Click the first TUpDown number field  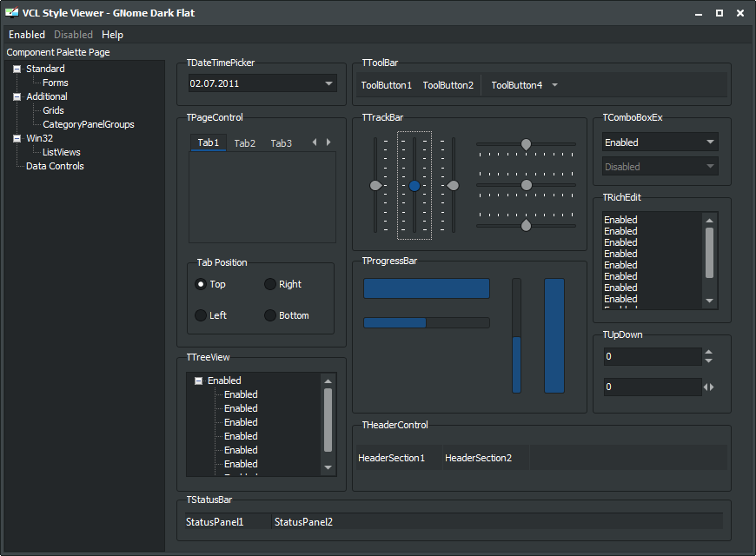coord(653,356)
